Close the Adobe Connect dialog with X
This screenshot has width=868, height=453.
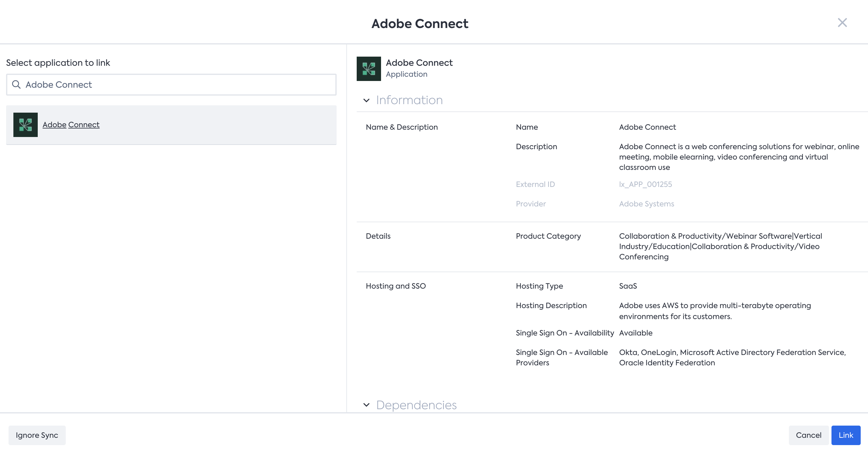(x=842, y=23)
